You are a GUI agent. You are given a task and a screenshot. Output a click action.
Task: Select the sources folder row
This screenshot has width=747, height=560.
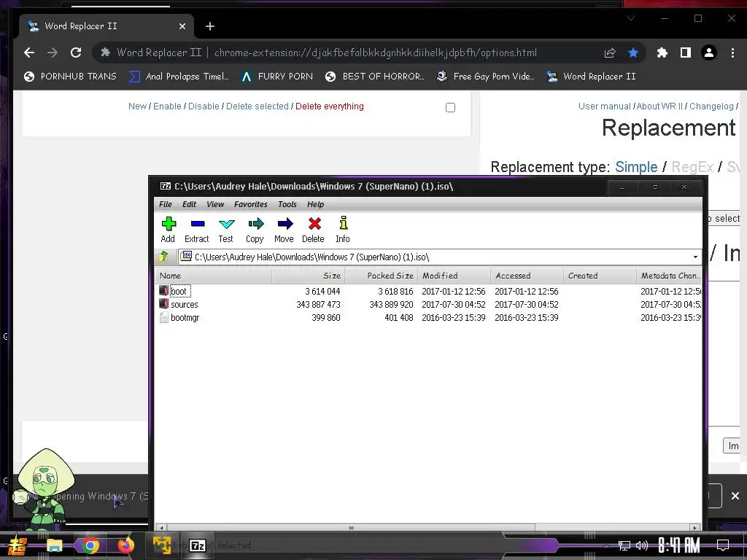click(429, 304)
